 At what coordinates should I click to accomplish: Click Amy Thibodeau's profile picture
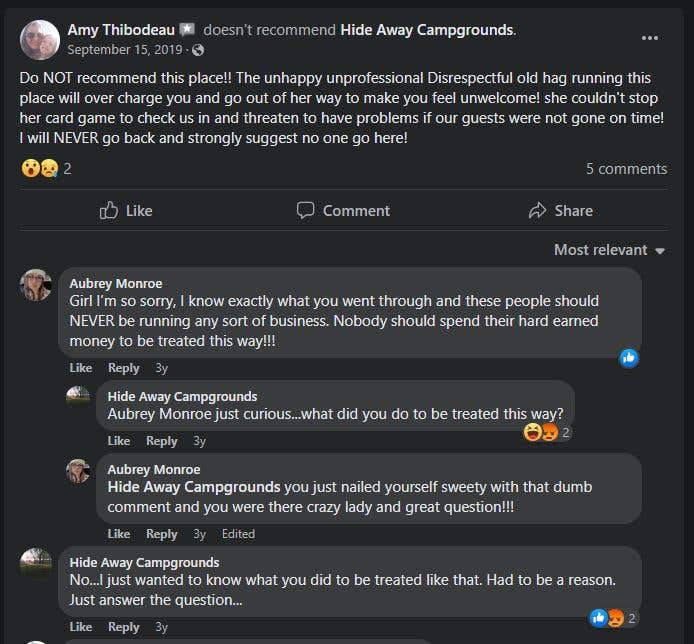(40, 39)
